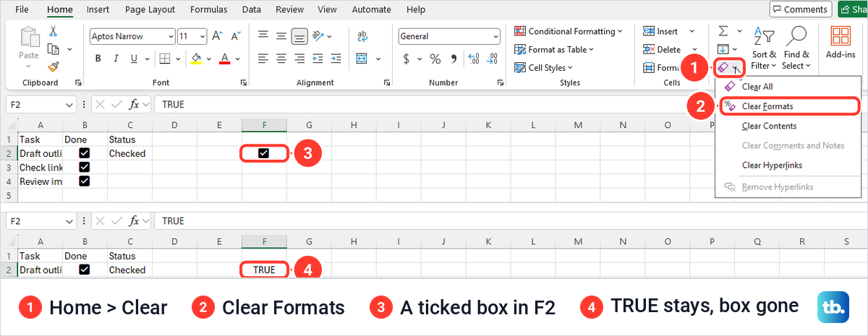Viewport: 868px width, 336px height.
Task: Apply Percent Style format
Action: coord(435,59)
